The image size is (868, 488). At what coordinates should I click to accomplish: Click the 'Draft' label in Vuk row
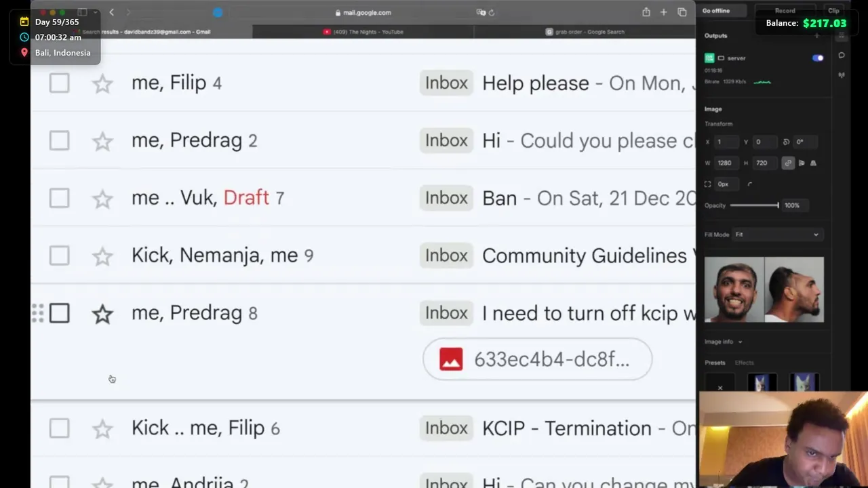click(246, 198)
